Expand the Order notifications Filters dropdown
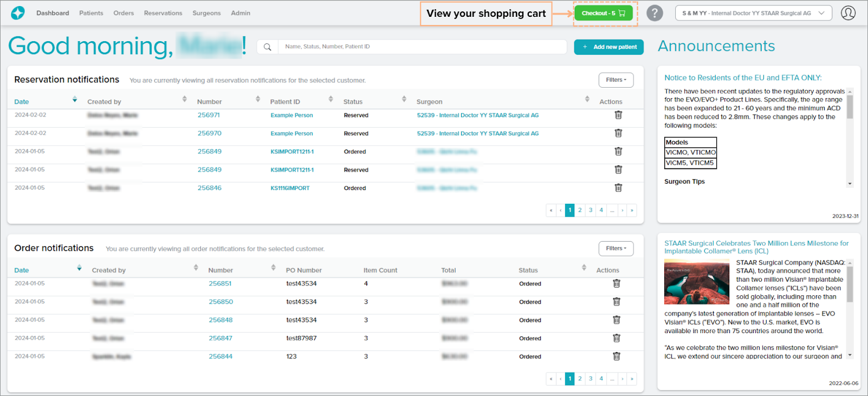This screenshot has height=396, width=868. [x=616, y=249]
